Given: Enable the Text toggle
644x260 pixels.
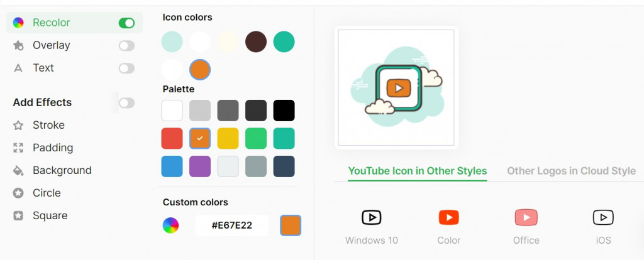Looking at the screenshot, I should (126, 68).
